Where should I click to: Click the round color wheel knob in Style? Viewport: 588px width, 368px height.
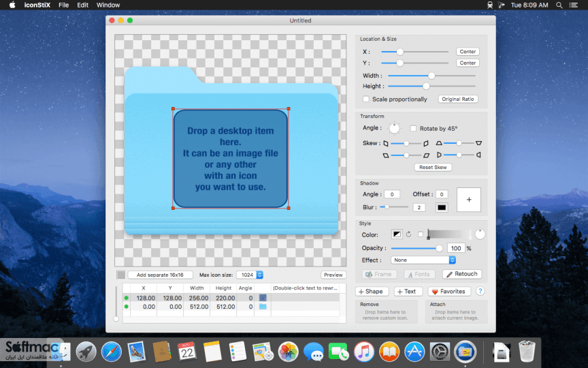[480, 234]
